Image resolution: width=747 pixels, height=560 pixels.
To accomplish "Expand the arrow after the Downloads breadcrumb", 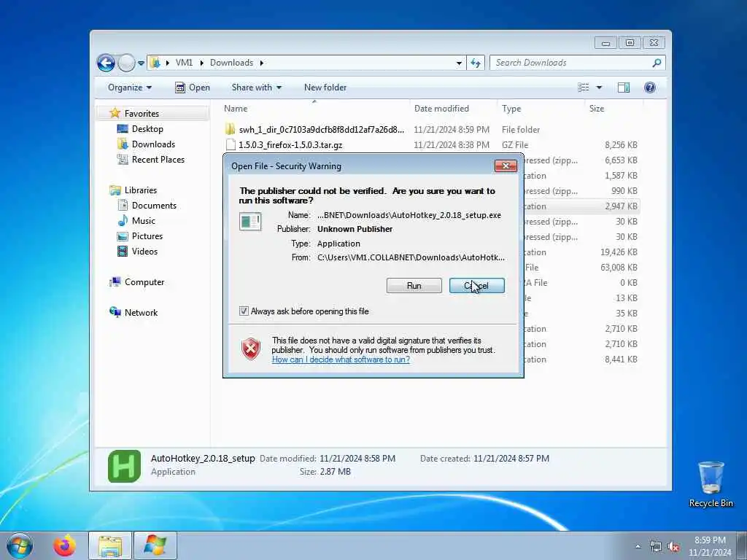I will click(262, 63).
